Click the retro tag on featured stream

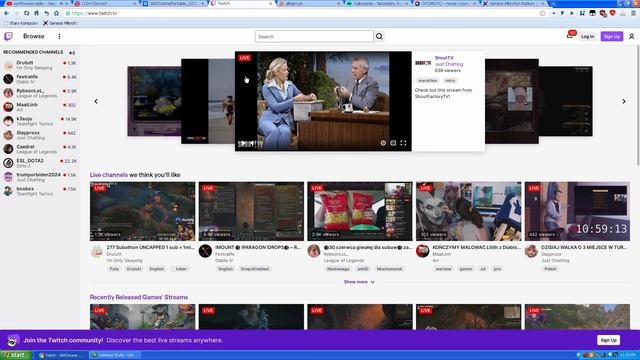pyautogui.click(x=450, y=80)
